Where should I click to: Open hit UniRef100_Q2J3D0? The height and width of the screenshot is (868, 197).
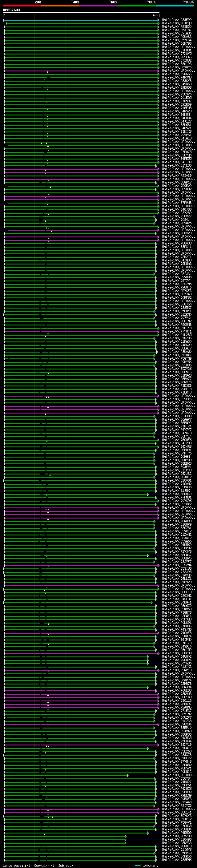click(177, 416)
